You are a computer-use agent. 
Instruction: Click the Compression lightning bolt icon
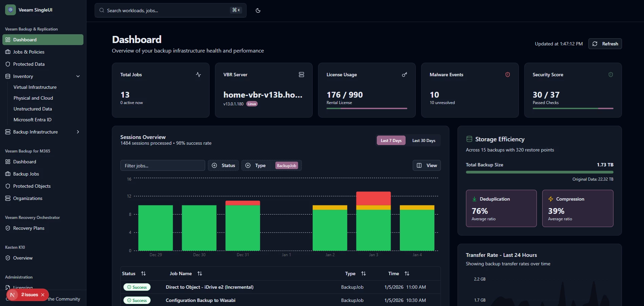[551, 199]
